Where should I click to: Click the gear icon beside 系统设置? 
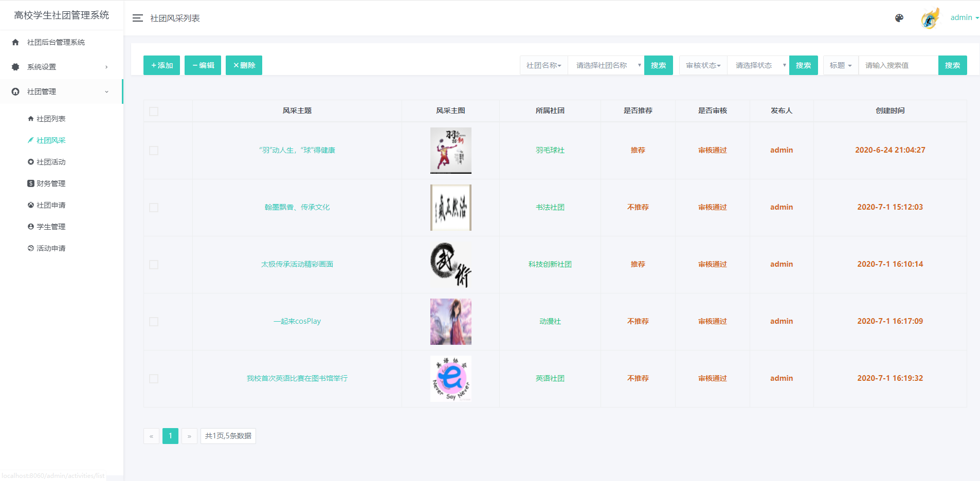(15, 67)
